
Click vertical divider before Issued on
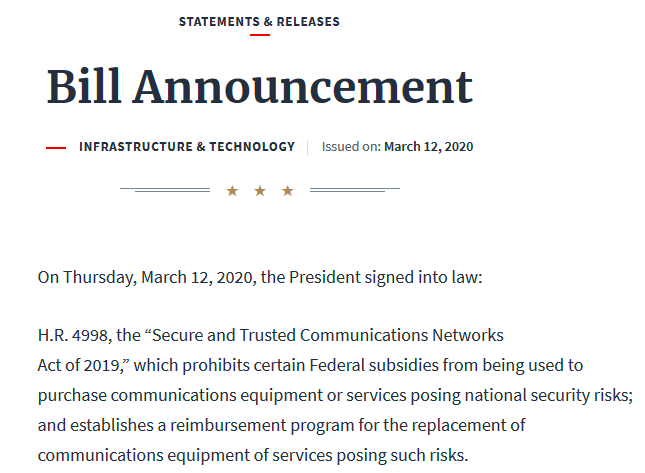tap(308, 147)
